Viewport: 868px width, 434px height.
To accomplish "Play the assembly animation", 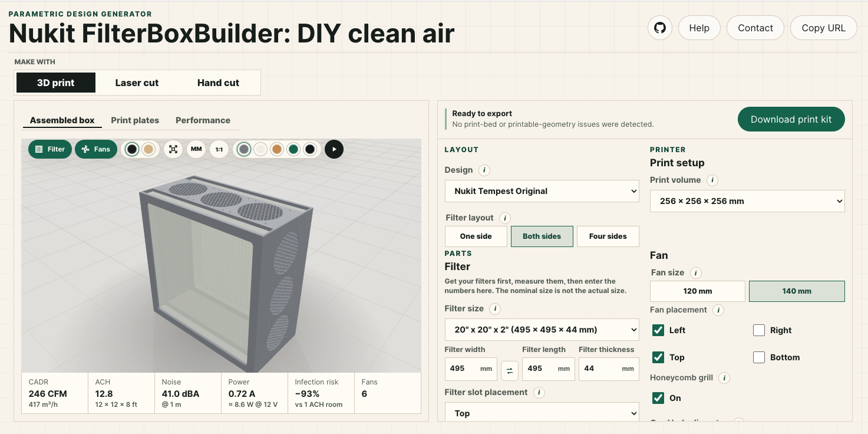I will tap(334, 149).
